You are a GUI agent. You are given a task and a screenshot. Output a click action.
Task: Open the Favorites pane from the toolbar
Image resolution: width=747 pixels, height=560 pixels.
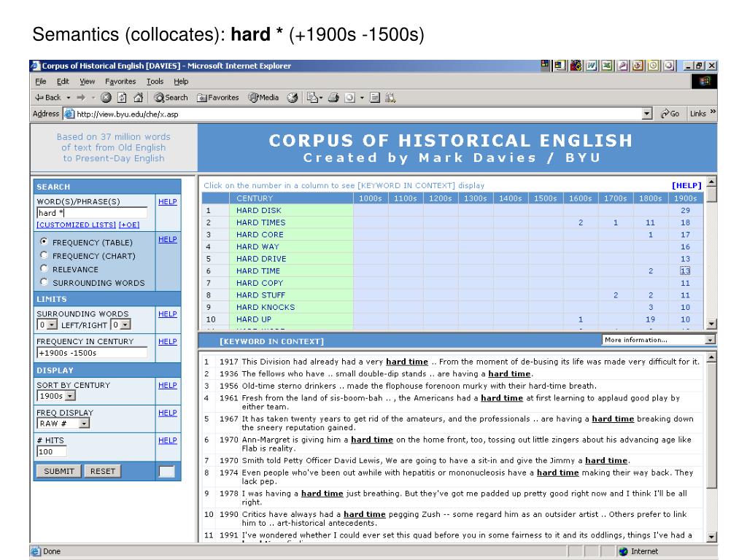click(218, 98)
